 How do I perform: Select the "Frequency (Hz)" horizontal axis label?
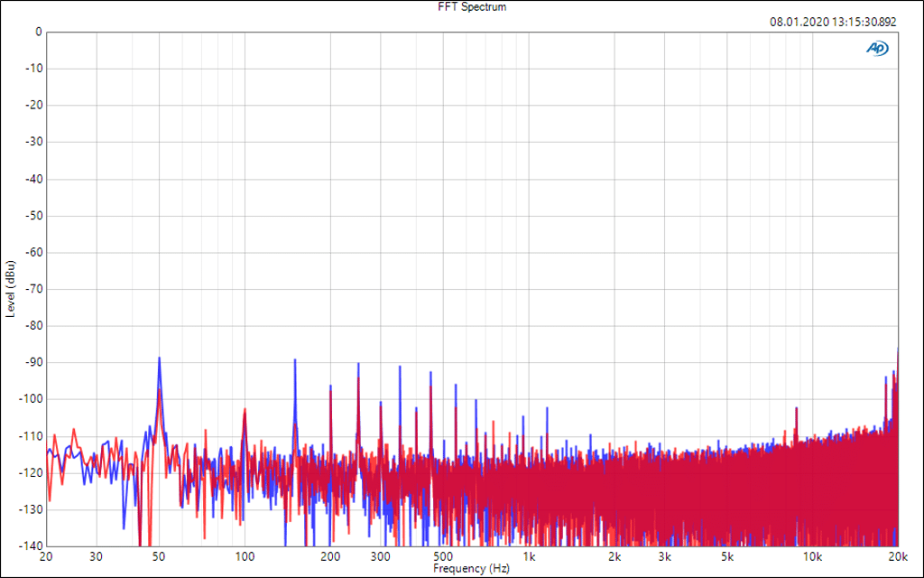(x=471, y=569)
